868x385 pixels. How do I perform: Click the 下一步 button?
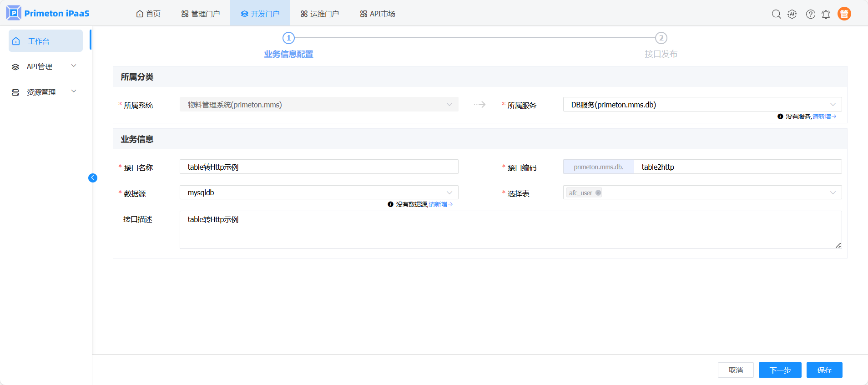780,370
